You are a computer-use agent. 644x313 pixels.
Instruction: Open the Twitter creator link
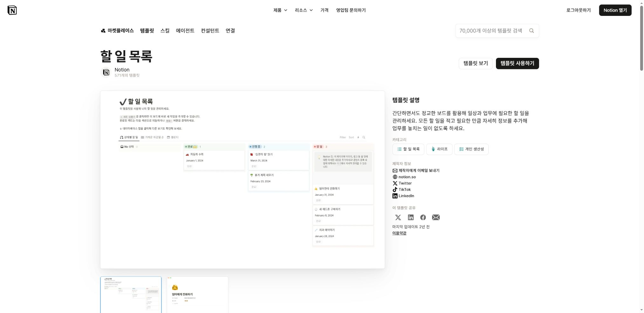405,183
